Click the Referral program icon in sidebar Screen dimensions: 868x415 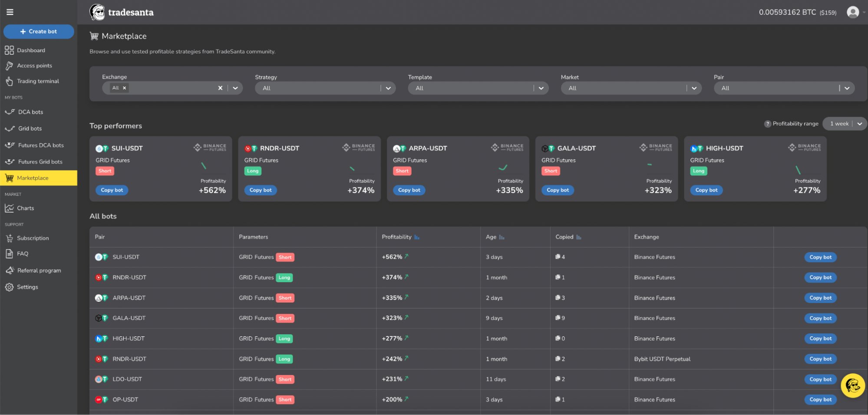pos(10,270)
